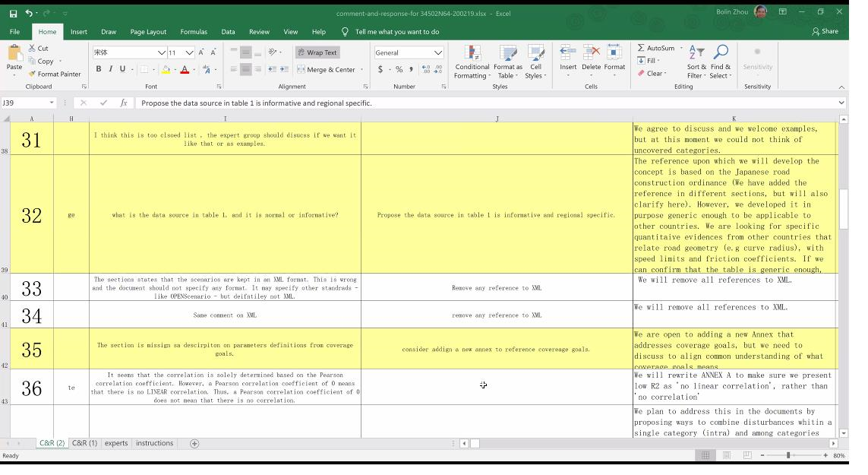Open the Name Box dropdown arrow

[52, 103]
